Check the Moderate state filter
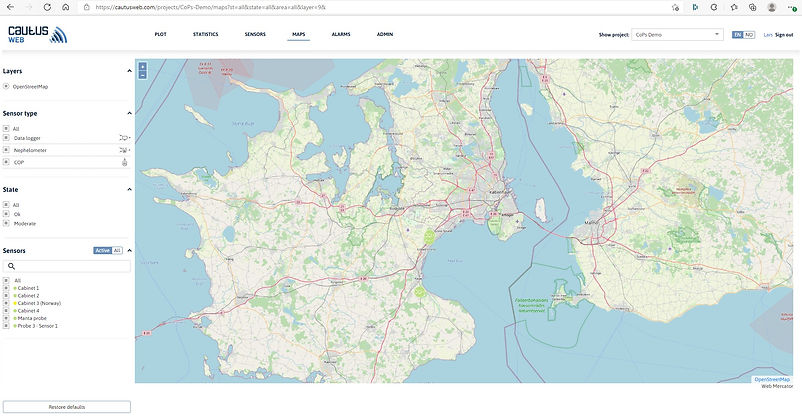The image size is (802, 418). point(6,223)
